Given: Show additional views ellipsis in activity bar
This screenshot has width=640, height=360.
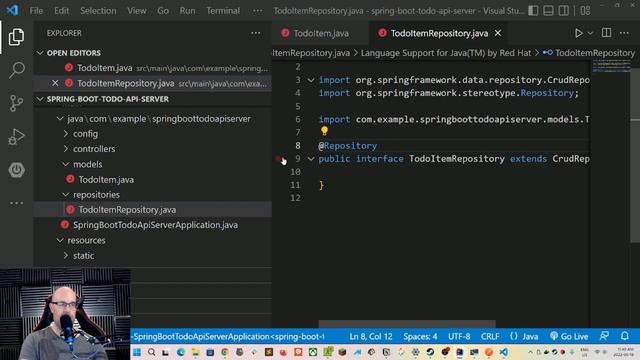Looking at the screenshot, I should point(16,203).
